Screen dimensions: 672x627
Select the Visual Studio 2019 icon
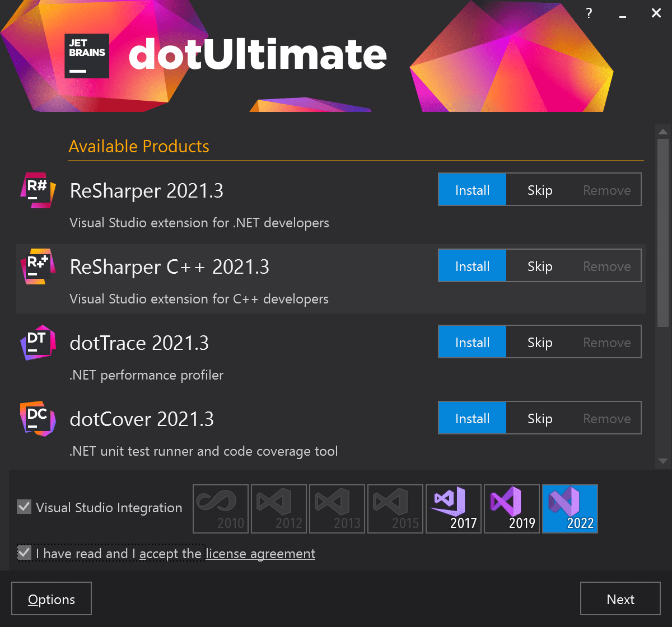click(511, 508)
